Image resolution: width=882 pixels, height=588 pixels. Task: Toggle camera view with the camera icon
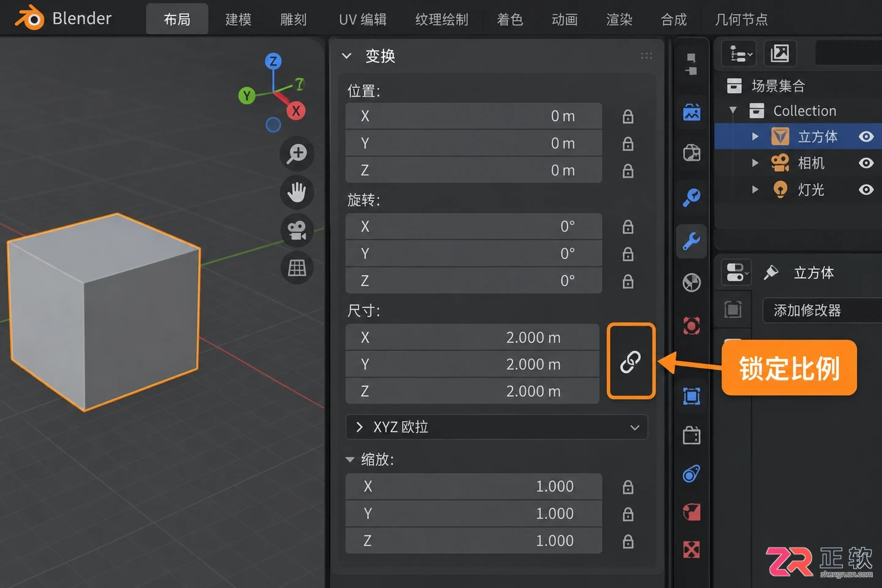click(x=297, y=230)
